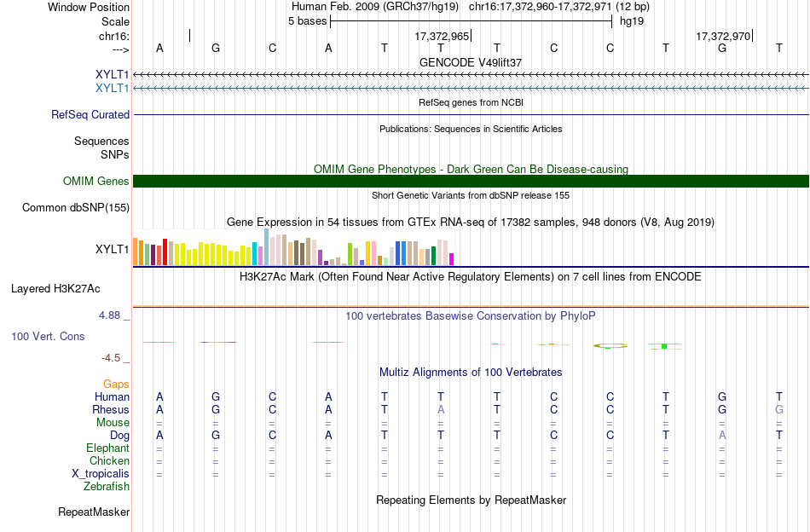Click the Scale 5 bases ruler bar
Image resolution: width=810 pixels, height=532 pixels.
click(x=472, y=21)
